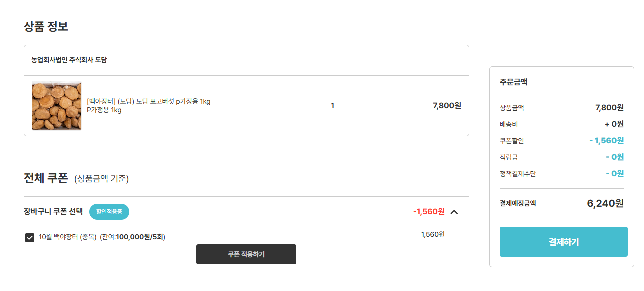
Task: Click the -1,560원 coupon discount amount in red
Action: point(429,211)
